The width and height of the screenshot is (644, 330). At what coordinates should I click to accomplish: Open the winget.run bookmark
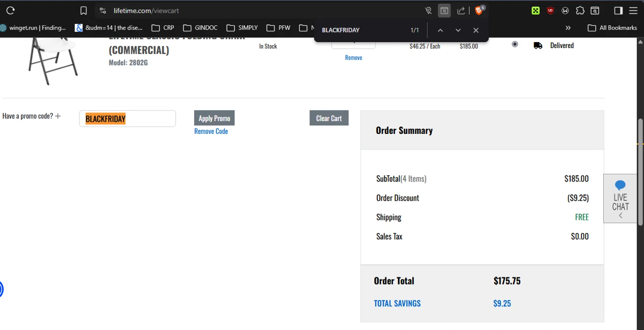point(33,27)
